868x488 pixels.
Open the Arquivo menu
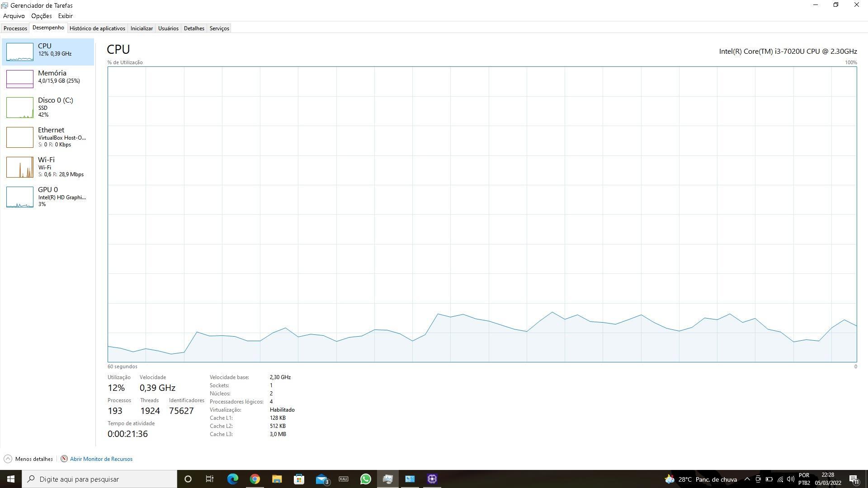14,16
